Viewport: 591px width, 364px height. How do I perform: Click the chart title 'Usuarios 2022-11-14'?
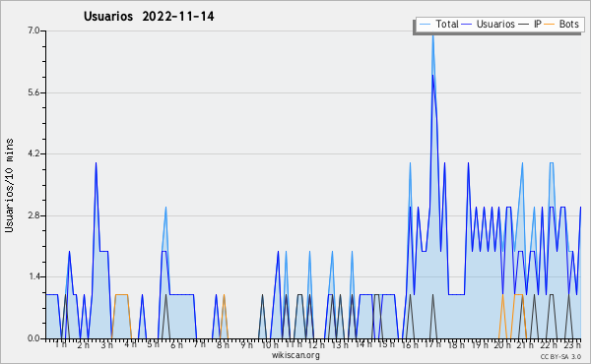(149, 17)
